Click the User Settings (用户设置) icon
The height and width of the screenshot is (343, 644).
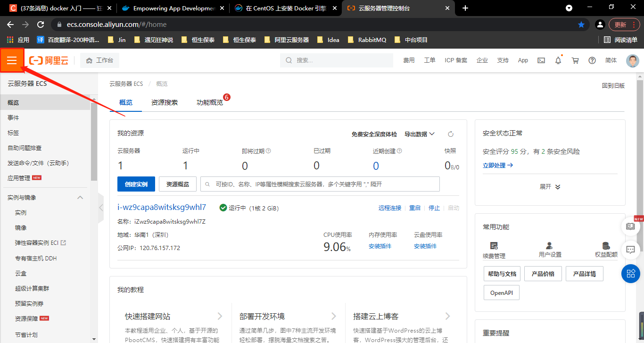click(x=549, y=246)
